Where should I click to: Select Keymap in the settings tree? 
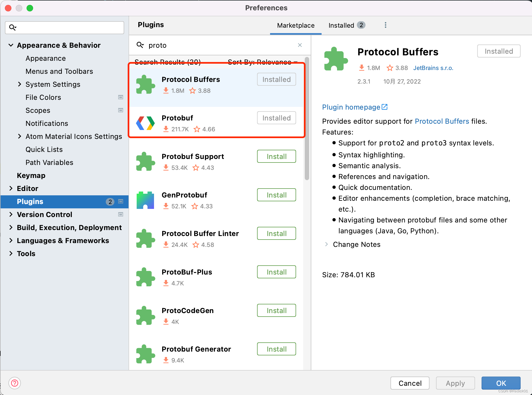[31, 176]
